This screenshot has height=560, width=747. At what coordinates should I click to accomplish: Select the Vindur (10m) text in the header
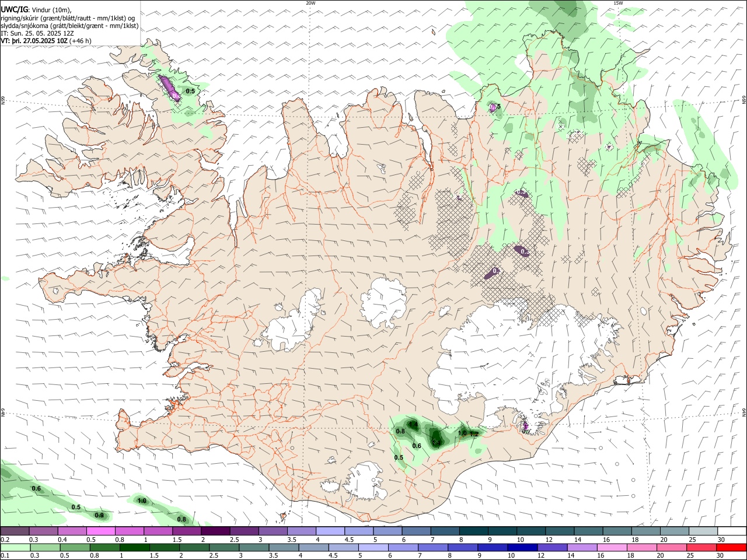[52, 10]
